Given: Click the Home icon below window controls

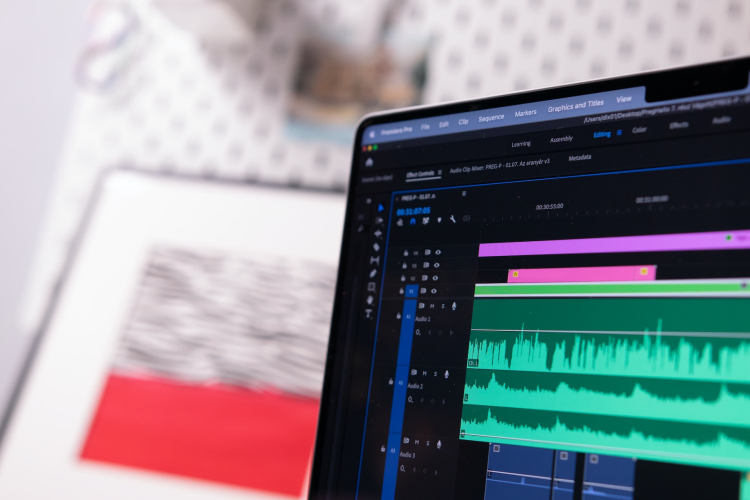Looking at the screenshot, I should pos(369,163).
